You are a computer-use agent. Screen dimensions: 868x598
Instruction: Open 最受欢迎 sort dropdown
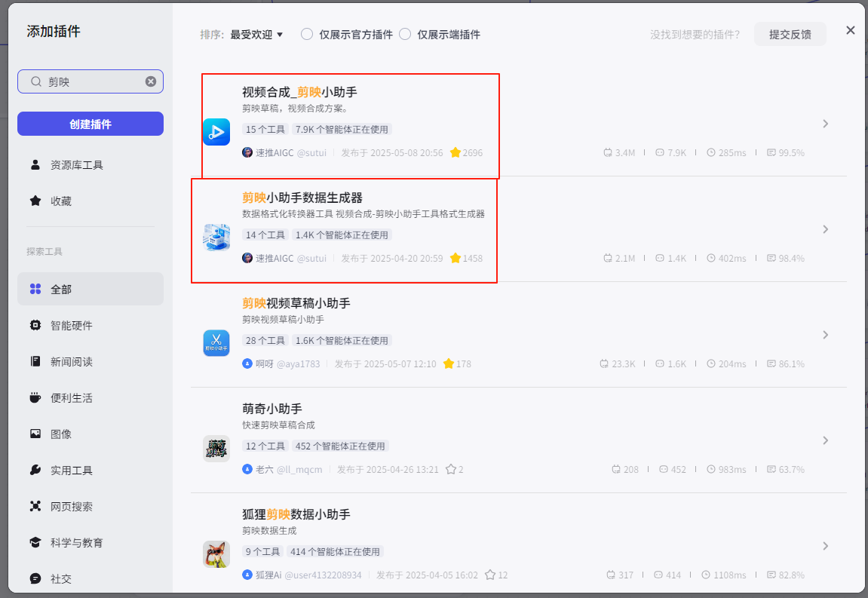tap(256, 35)
